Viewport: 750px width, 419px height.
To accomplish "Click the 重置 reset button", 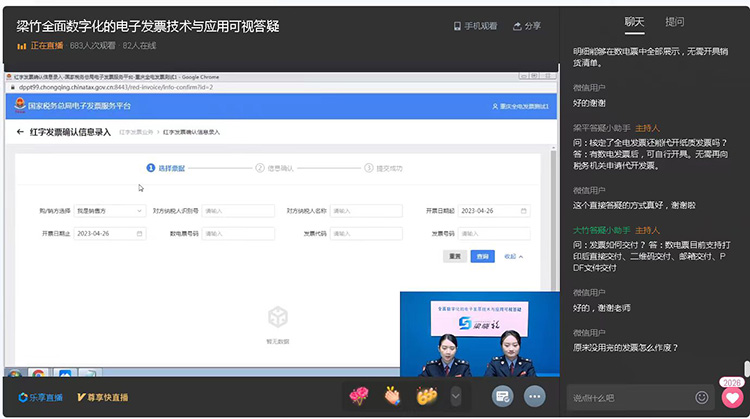I will click(x=455, y=256).
